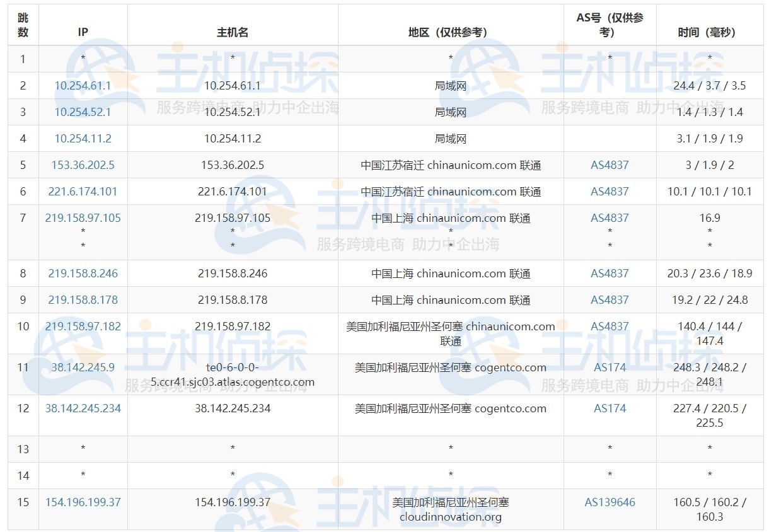Click AS4837 link in hop 10 row

(x=610, y=327)
